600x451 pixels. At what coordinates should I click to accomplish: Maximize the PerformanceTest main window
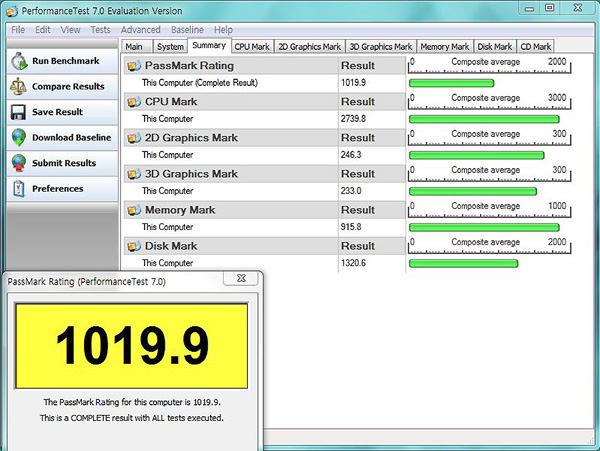click(549, 8)
